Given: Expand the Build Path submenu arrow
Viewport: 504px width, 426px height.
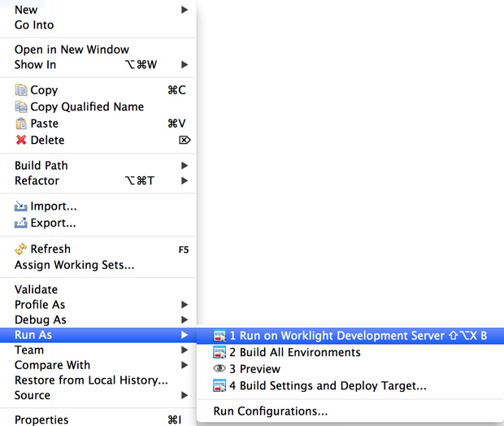Looking at the screenshot, I should coord(185,166).
